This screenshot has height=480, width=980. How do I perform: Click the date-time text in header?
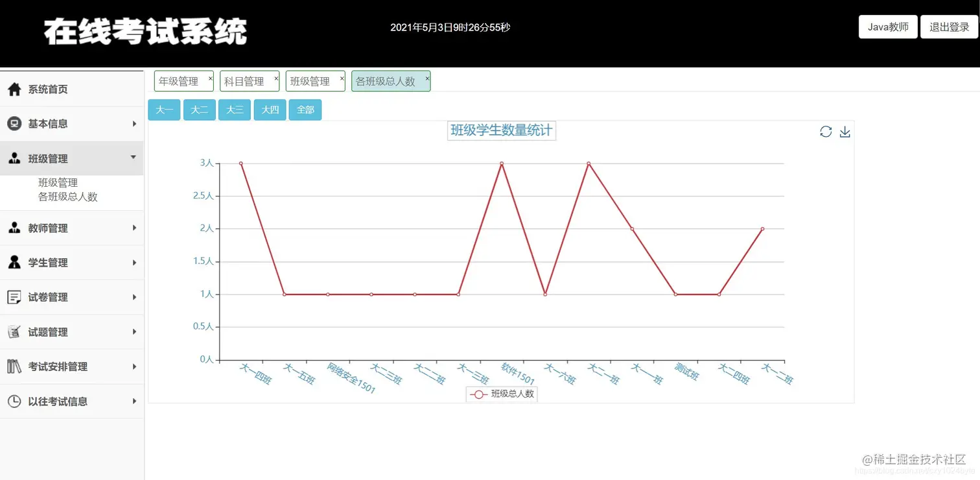click(x=450, y=27)
